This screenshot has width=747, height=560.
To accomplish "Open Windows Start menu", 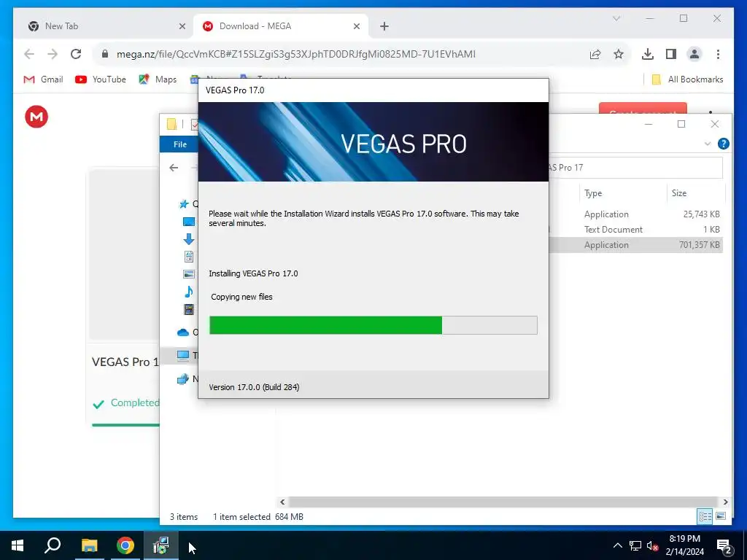I will 18,545.
